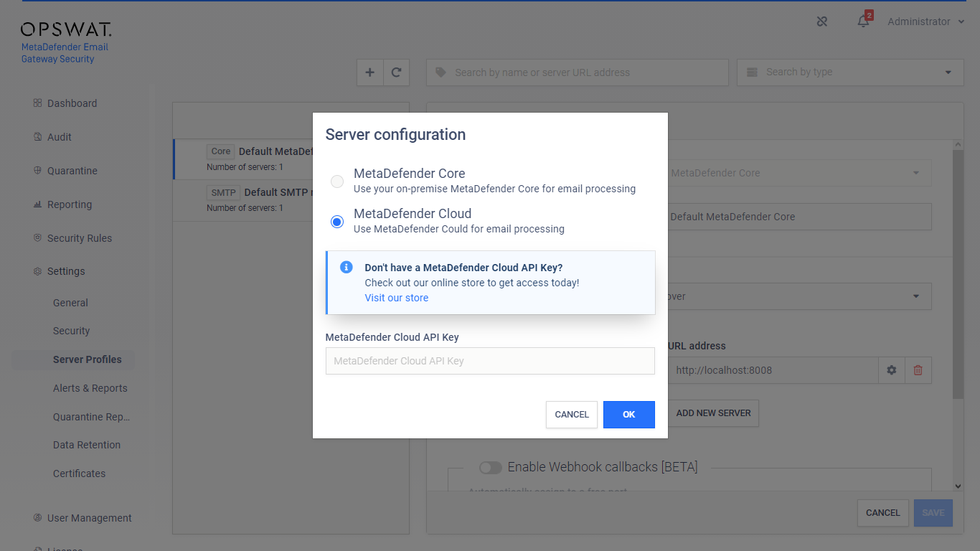Click the OPSWAT logo

[x=66, y=29]
